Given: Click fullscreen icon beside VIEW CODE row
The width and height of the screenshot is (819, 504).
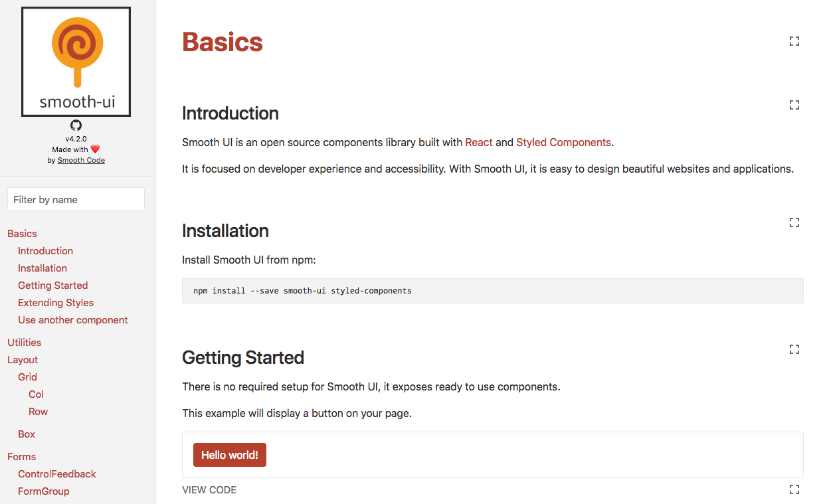Looking at the screenshot, I should [794, 489].
